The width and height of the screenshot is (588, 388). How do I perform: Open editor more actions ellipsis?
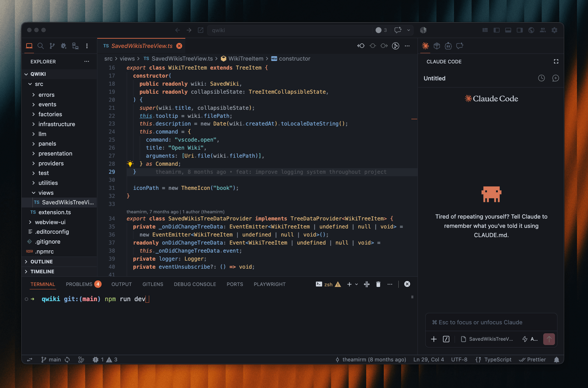coord(407,46)
